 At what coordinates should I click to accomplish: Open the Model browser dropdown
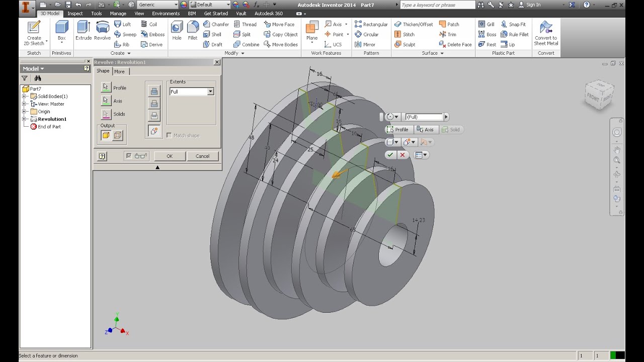click(33, 68)
